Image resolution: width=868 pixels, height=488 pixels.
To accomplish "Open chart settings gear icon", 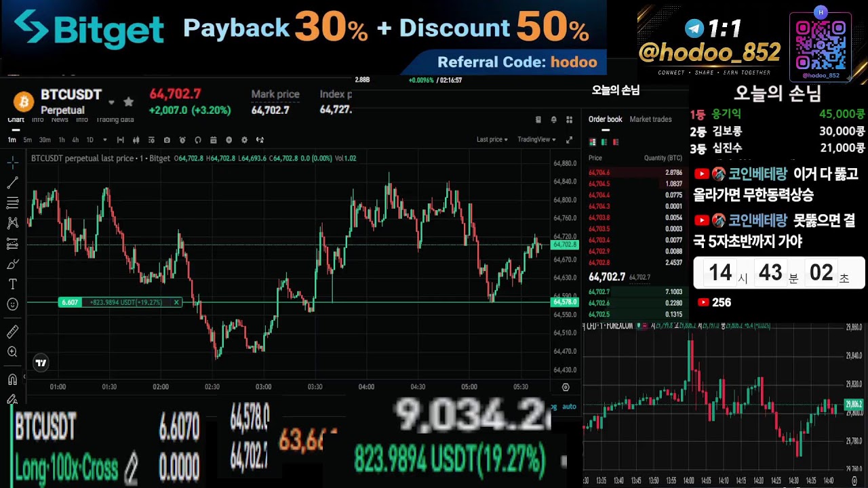I will click(x=244, y=140).
